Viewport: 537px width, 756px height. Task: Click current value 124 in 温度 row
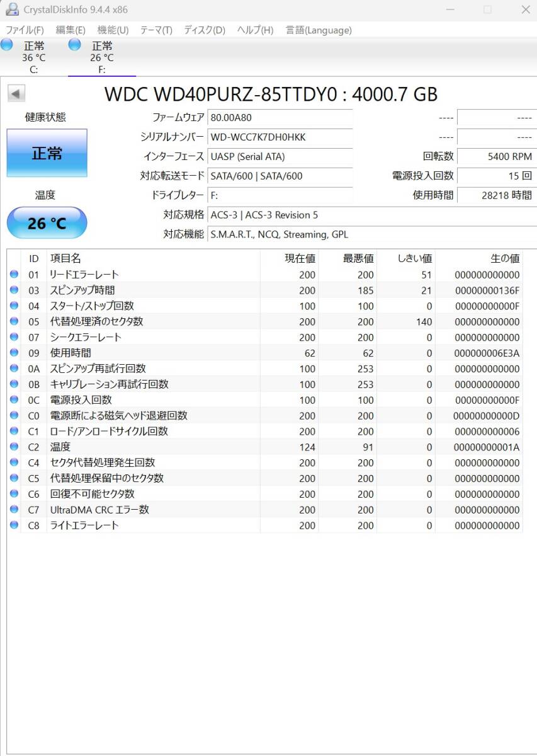click(x=307, y=447)
